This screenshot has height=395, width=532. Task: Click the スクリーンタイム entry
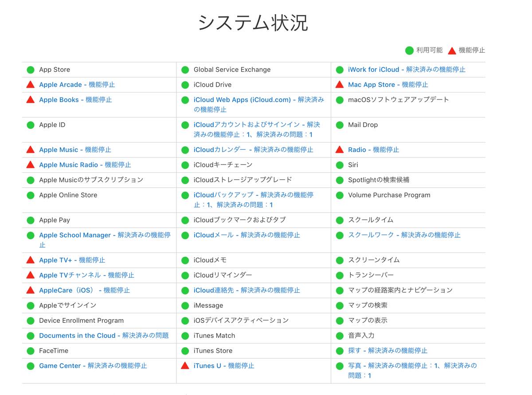(x=374, y=260)
